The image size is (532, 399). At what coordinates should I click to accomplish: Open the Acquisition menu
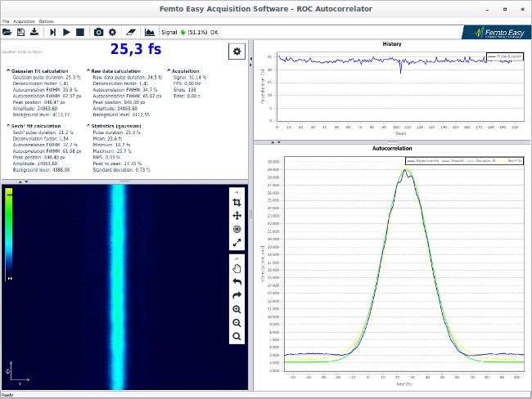[x=24, y=20]
